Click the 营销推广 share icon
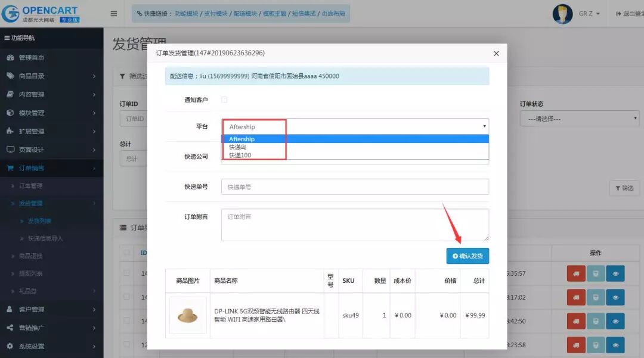The width and height of the screenshot is (644, 358). (10, 328)
